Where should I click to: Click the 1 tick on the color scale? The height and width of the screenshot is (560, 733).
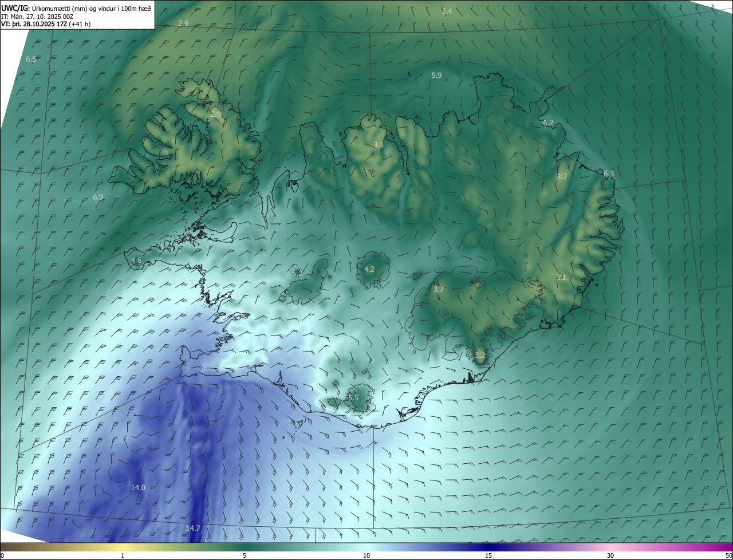click(x=123, y=555)
